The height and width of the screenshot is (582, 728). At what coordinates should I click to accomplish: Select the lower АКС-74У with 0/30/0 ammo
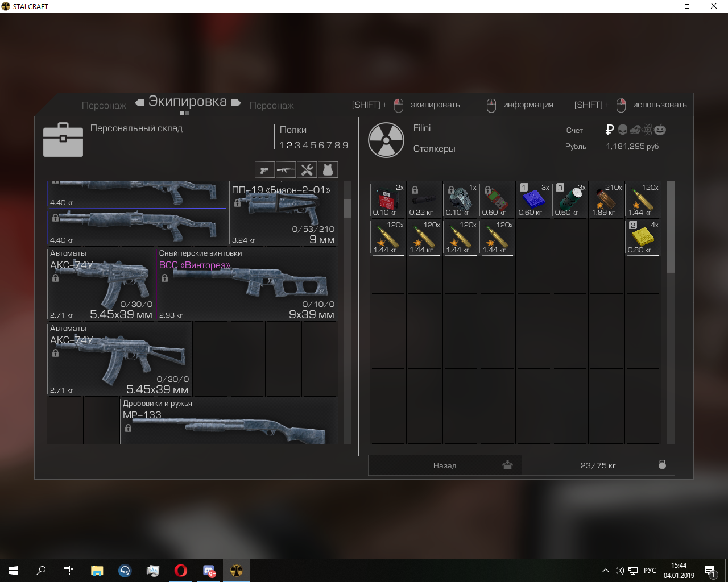pyautogui.click(x=119, y=359)
